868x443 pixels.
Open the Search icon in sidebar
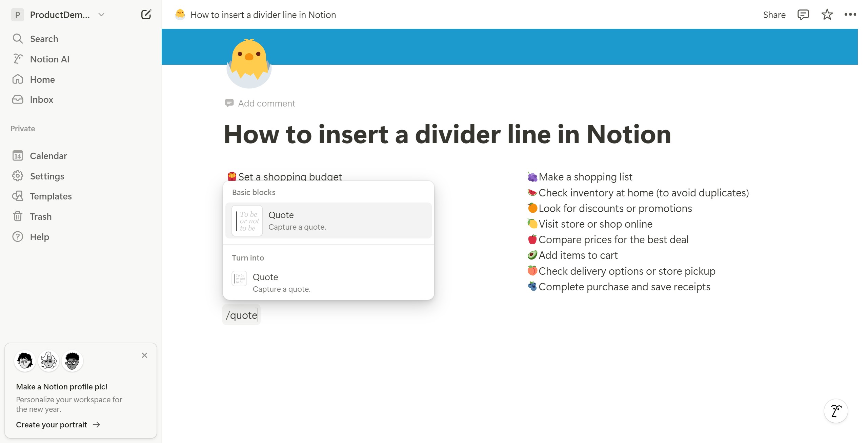pyautogui.click(x=18, y=39)
